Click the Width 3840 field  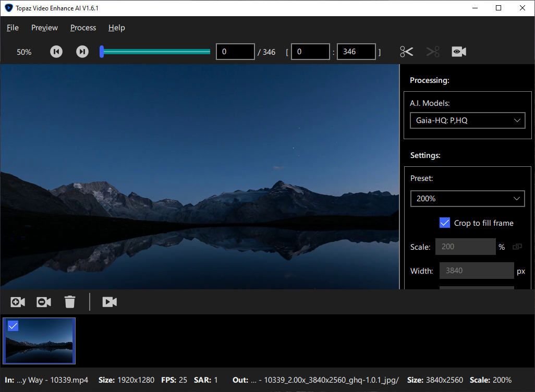tap(477, 271)
